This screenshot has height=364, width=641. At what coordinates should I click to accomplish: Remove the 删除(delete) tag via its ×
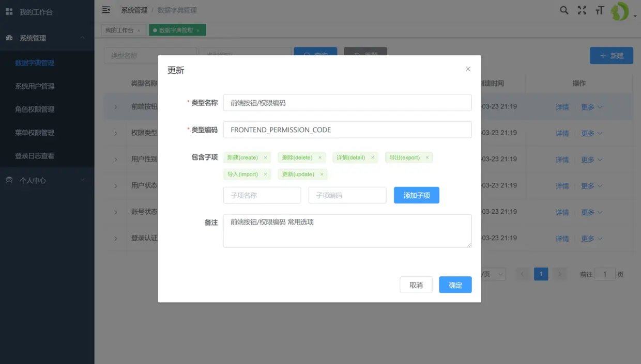pyautogui.click(x=319, y=157)
